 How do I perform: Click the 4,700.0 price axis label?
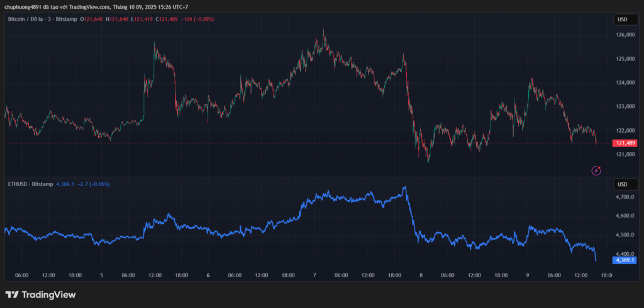(x=625, y=197)
